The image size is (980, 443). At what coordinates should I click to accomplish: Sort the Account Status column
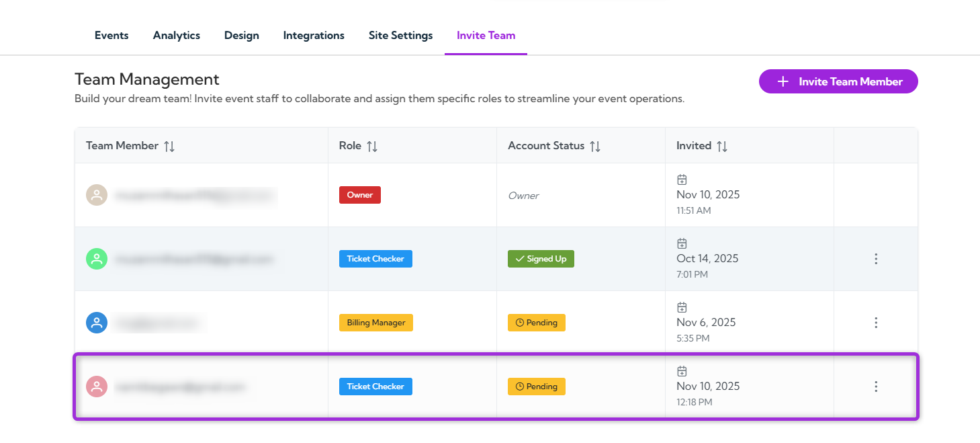[x=595, y=146]
